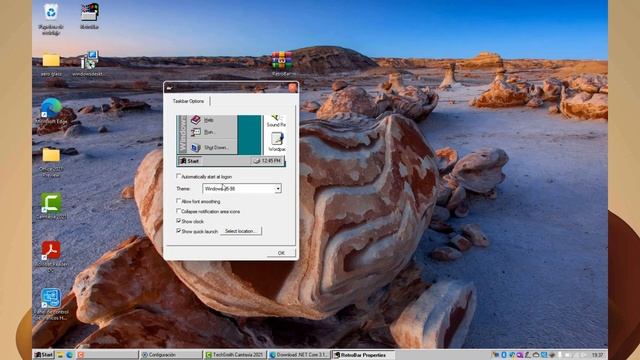Click the Bluetooth tray icon

(x=504, y=355)
